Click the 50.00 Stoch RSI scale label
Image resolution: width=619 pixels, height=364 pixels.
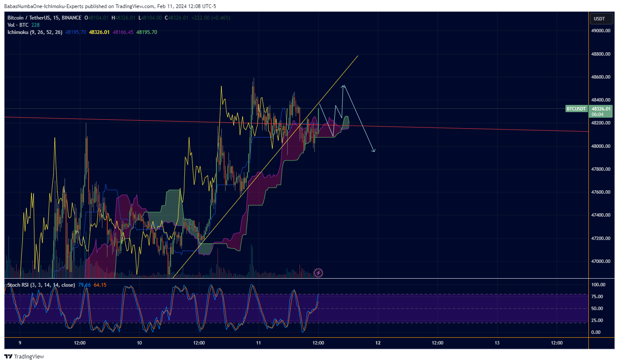coord(597,308)
